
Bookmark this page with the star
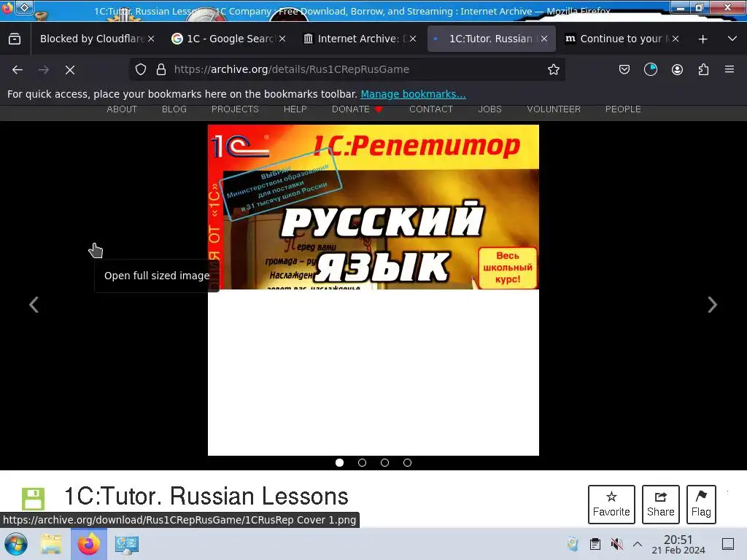click(553, 69)
